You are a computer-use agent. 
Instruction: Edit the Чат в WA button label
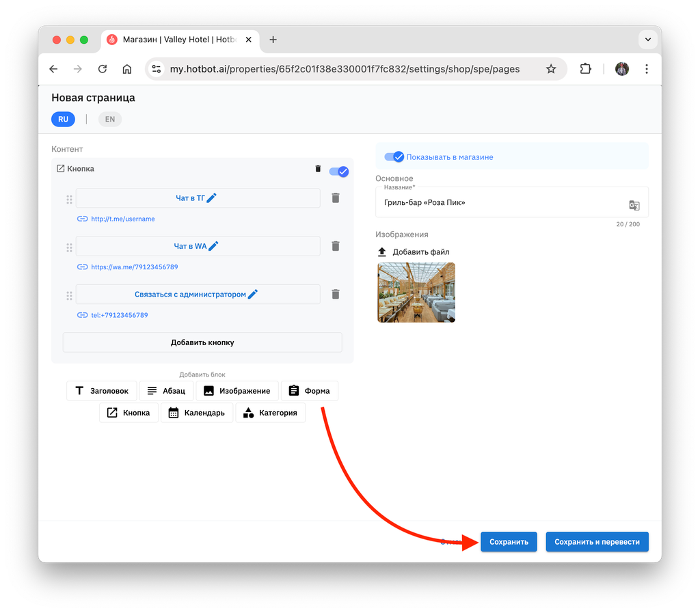(213, 246)
